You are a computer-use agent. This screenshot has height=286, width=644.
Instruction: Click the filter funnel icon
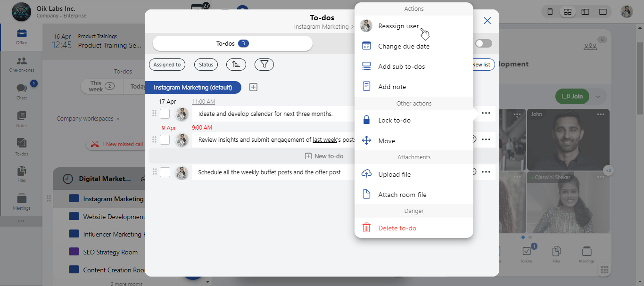tap(264, 65)
